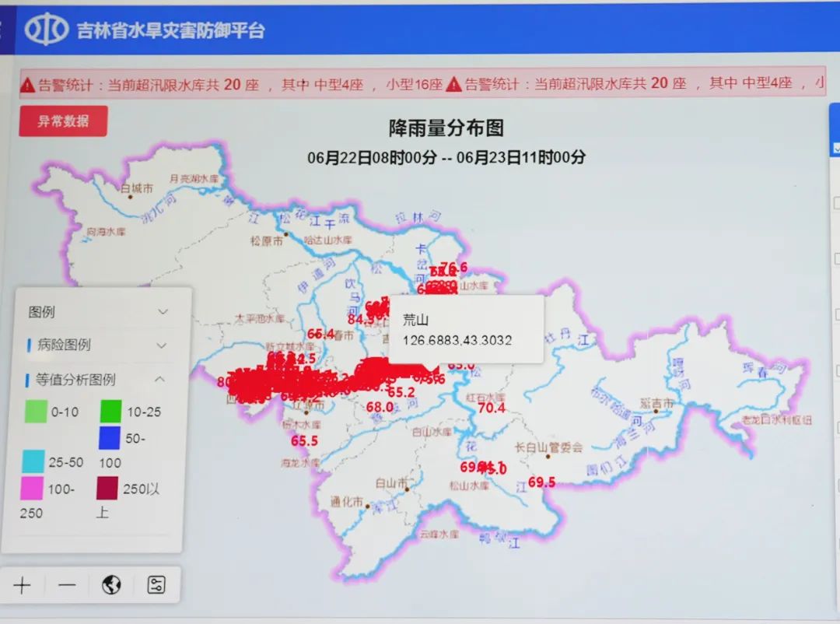
Task: Click the 69.5 rainfall reading on map
Action: point(541,482)
